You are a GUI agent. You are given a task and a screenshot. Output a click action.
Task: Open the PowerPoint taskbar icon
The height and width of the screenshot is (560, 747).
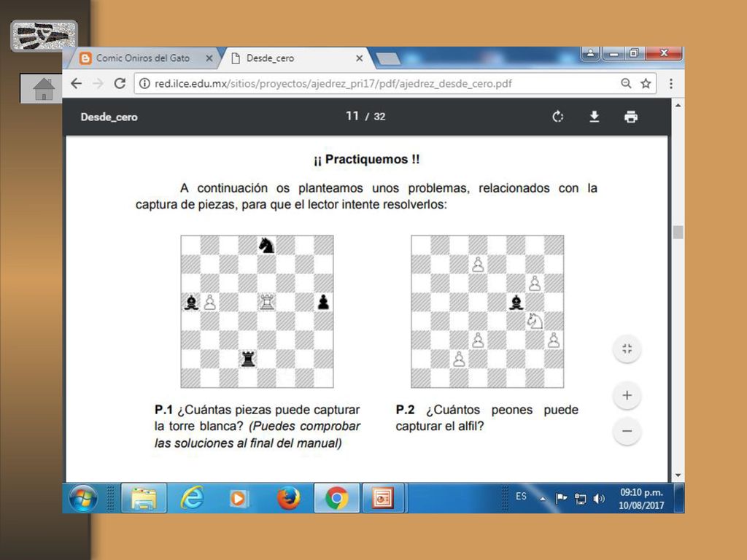pos(382,498)
